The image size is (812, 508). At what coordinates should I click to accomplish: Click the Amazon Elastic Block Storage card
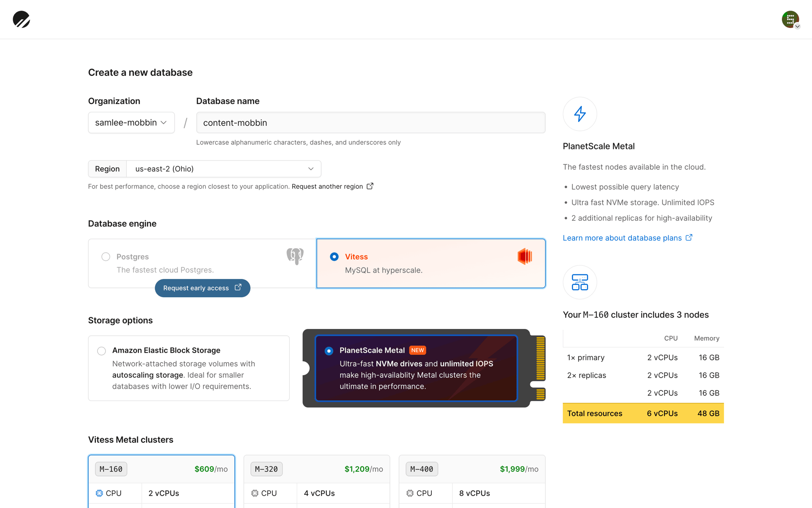pos(189,368)
